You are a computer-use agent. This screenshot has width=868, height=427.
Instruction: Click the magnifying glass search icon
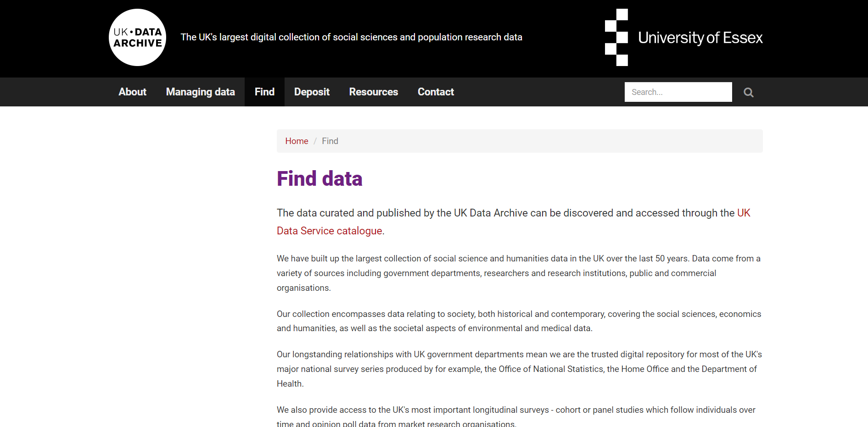point(748,92)
